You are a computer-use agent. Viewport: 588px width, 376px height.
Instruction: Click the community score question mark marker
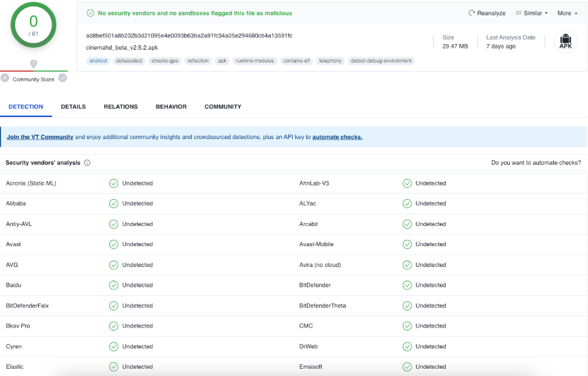pyautogui.click(x=33, y=64)
